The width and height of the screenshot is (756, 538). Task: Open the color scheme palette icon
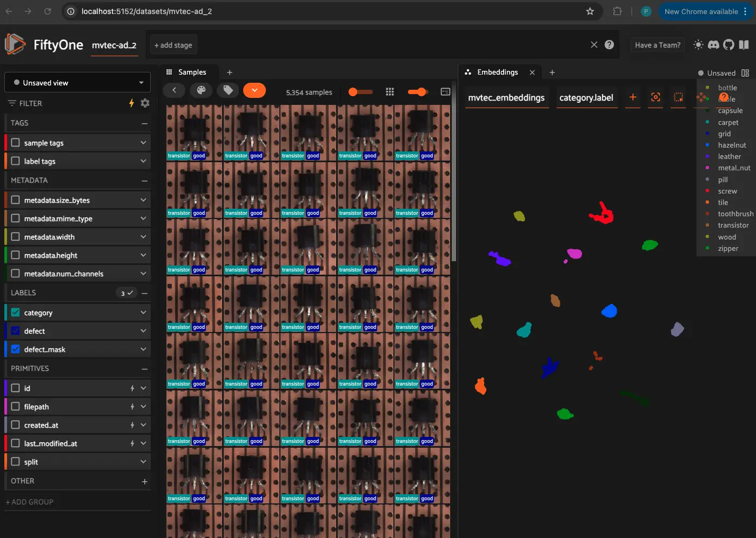click(x=201, y=90)
